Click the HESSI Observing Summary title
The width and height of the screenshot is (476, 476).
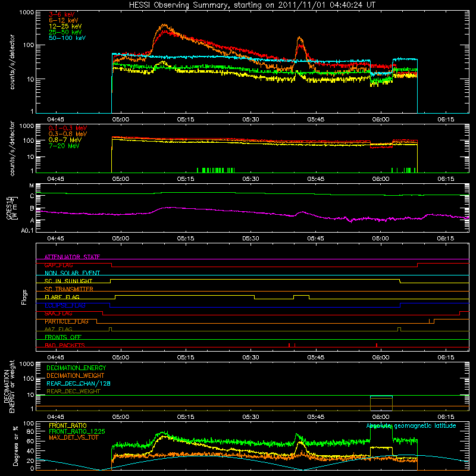tap(252, 5)
